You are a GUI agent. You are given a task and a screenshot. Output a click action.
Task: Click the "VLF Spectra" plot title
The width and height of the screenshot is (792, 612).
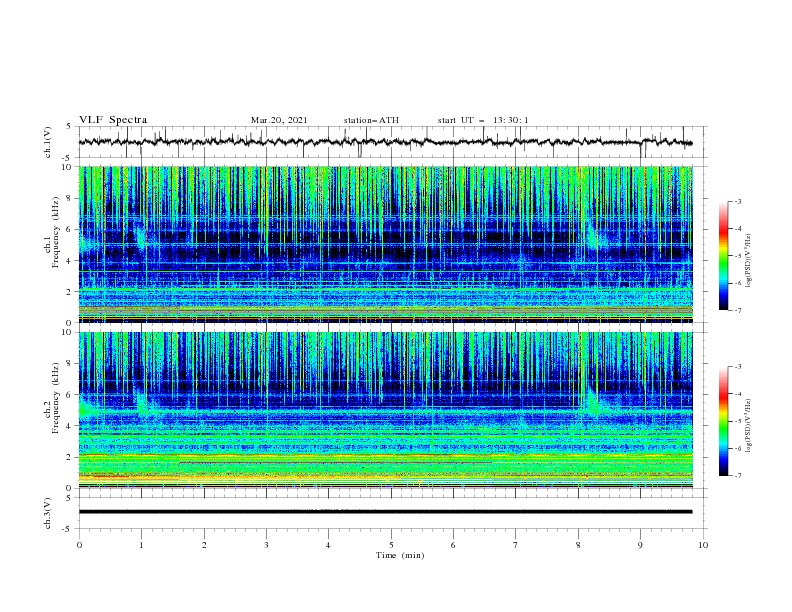(x=113, y=120)
